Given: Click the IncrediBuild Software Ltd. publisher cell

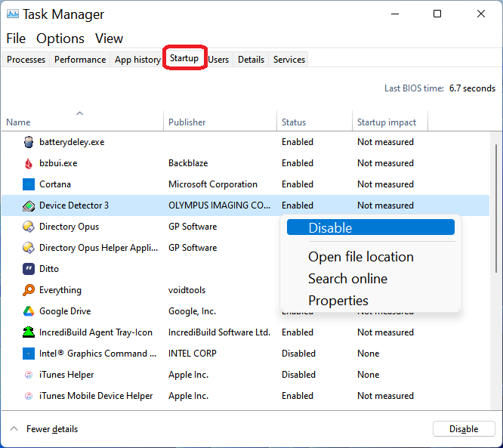Looking at the screenshot, I should [219, 332].
